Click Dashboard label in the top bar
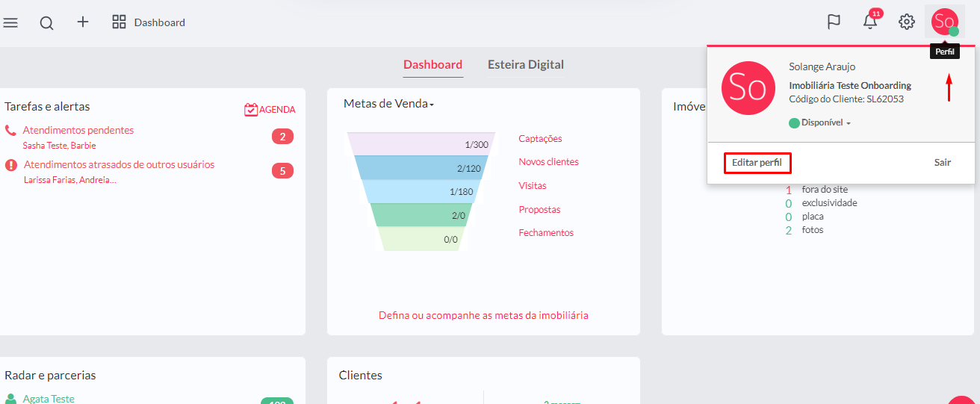The image size is (980, 404). click(160, 22)
